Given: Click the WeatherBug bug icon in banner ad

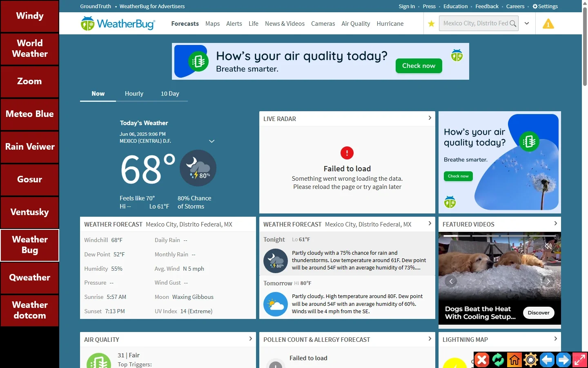Looking at the screenshot, I should 457,55.
